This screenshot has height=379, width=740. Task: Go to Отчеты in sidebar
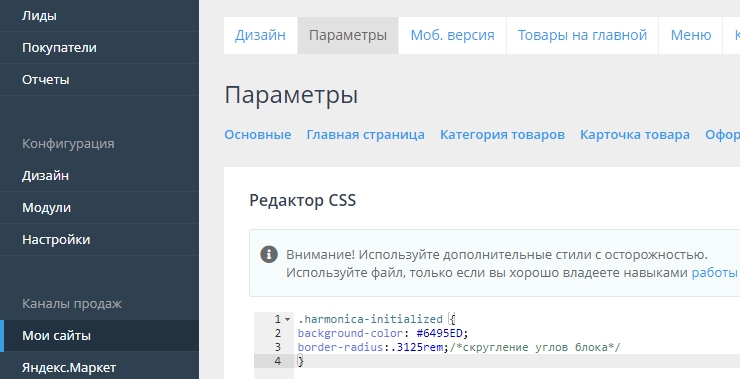tap(45, 79)
